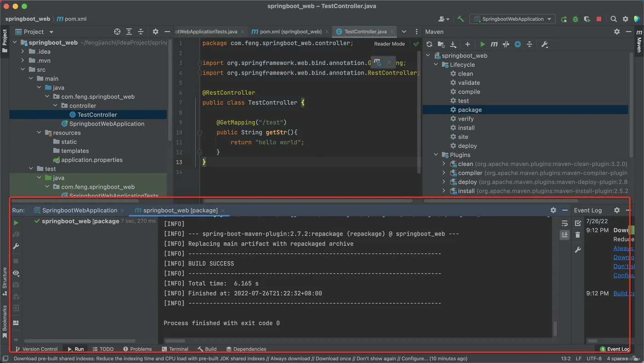This screenshot has height=363, width=644.
Task: Add Maven project with plus icon
Action: [x=467, y=44]
